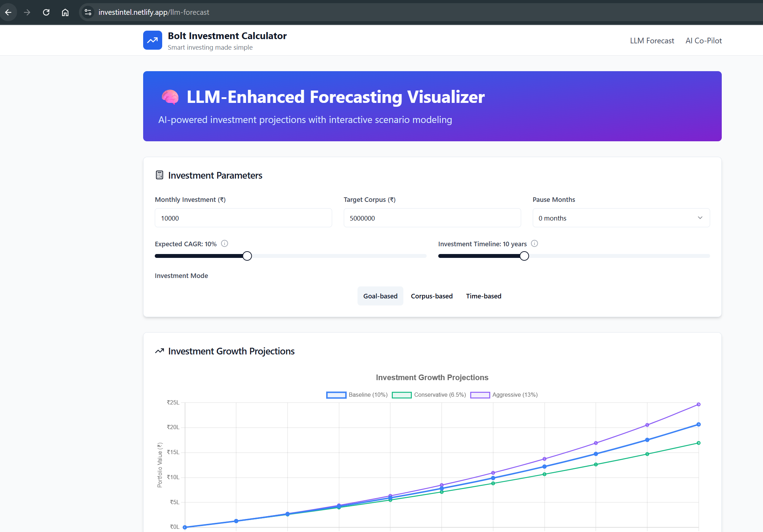Image resolution: width=763 pixels, height=532 pixels.
Task: Click info icon beside Investment Timeline
Action: point(535,243)
